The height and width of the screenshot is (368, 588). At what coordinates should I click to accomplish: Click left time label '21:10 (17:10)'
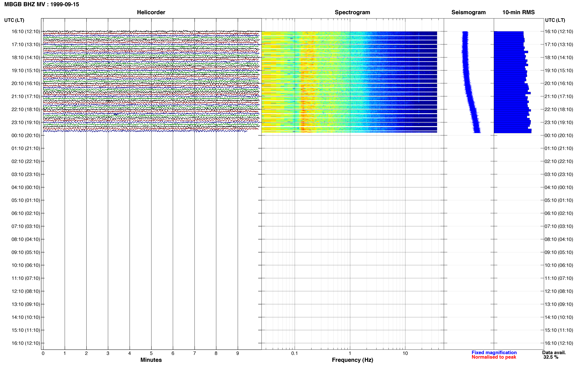click(26, 96)
